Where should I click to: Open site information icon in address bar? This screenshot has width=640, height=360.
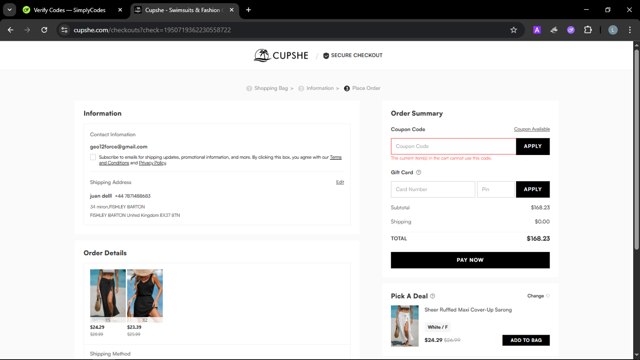[64, 30]
